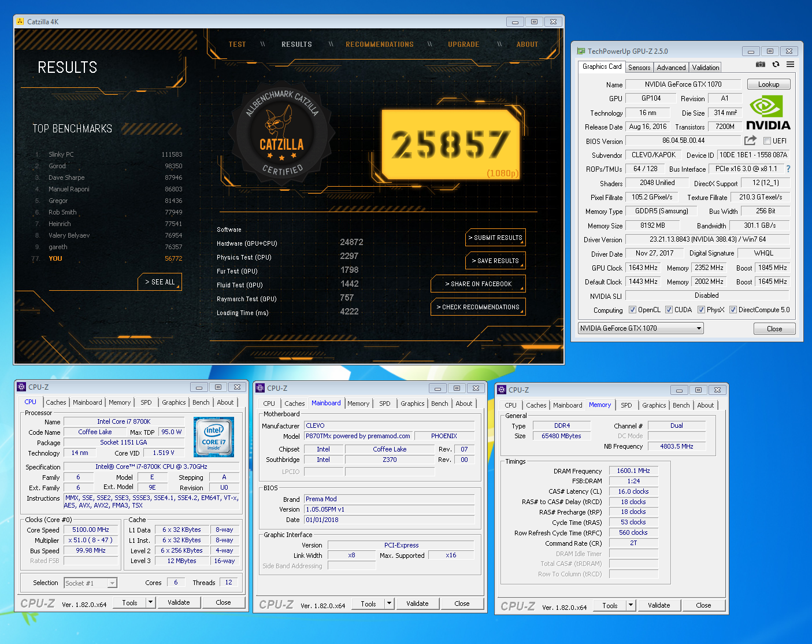812x644 pixels.
Task: Open the Socket #1 selection dropdown
Action: [91, 583]
